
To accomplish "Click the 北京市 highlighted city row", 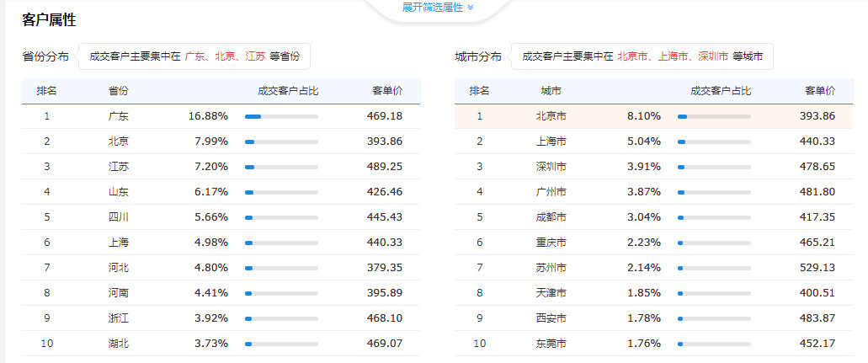I will pos(653,116).
